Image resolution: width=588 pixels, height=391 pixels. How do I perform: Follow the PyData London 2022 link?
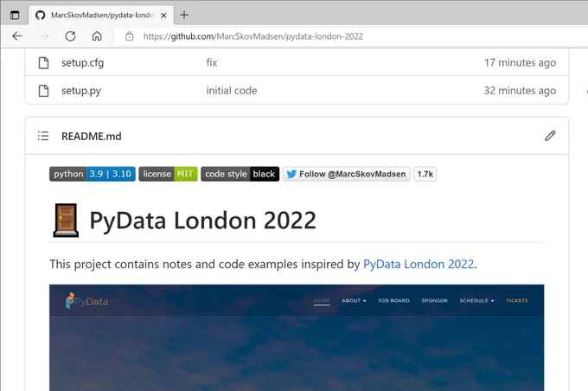pyautogui.click(x=419, y=264)
